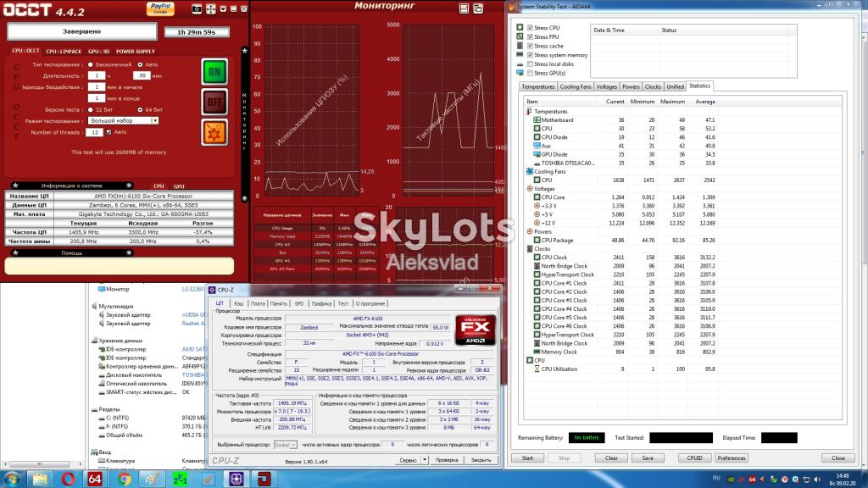The height and width of the screenshot is (488, 868).
Task: Click the duration hours input field
Action: coord(97,75)
